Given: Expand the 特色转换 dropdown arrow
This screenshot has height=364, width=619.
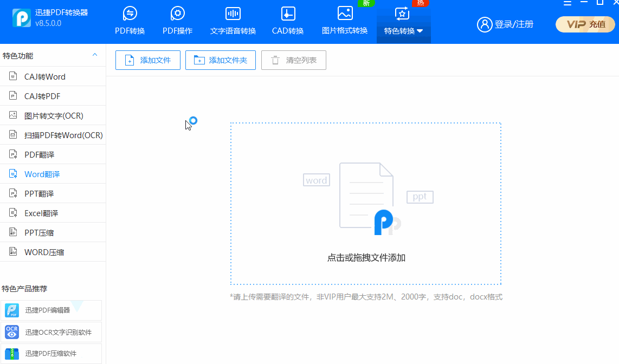Looking at the screenshot, I should click(420, 31).
